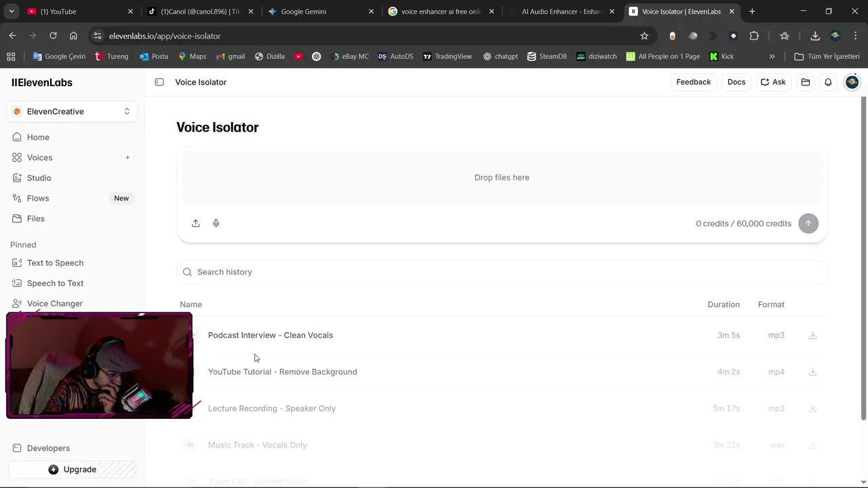Open the browser extensions puzzle icon
Viewport: 868px width, 488px height.
point(754,36)
